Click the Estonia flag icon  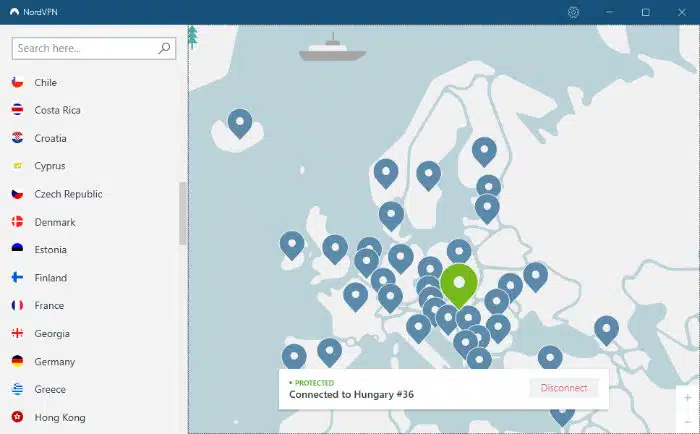pos(17,249)
